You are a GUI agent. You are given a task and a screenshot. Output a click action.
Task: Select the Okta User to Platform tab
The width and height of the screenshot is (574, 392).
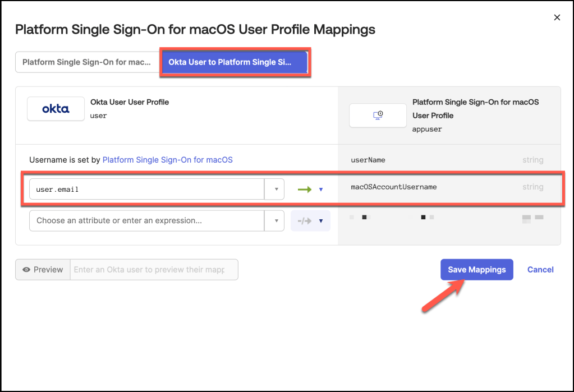tap(234, 62)
